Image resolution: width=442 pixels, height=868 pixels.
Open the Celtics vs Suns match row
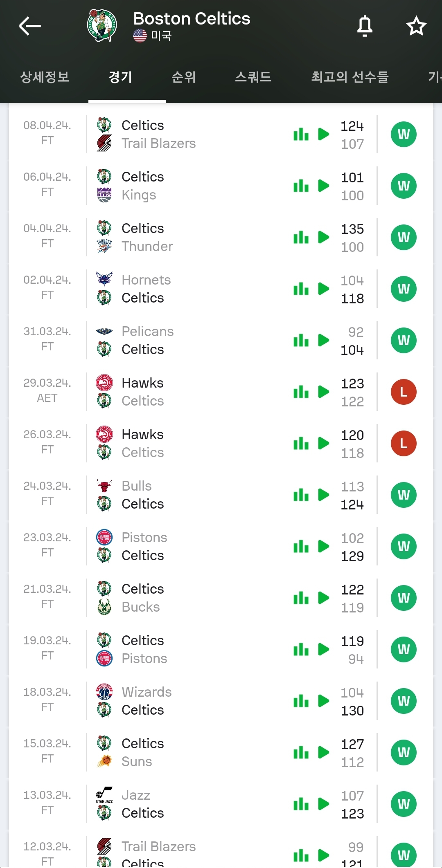(x=184, y=752)
